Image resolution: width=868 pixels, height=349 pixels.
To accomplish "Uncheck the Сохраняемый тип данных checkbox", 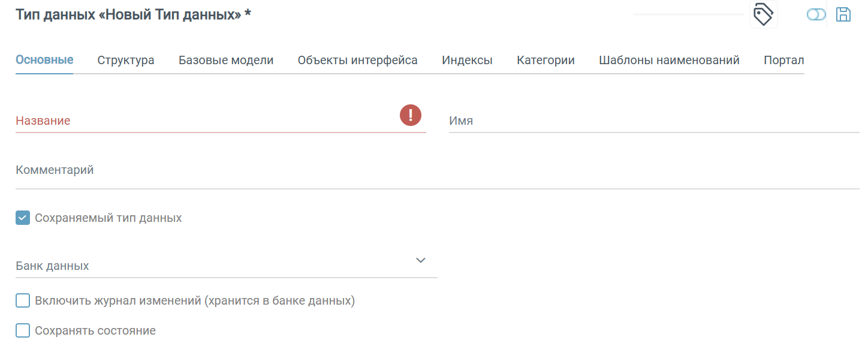I will [x=22, y=218].
